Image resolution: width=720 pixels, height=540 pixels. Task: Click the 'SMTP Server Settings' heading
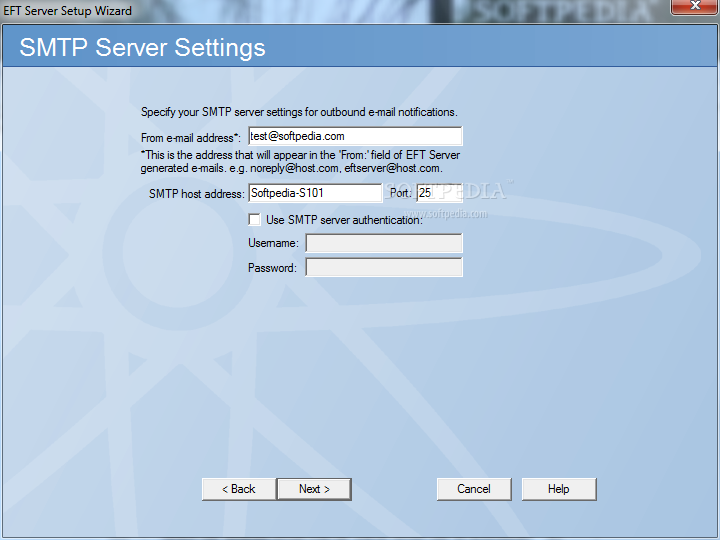[x=142, y=47]
